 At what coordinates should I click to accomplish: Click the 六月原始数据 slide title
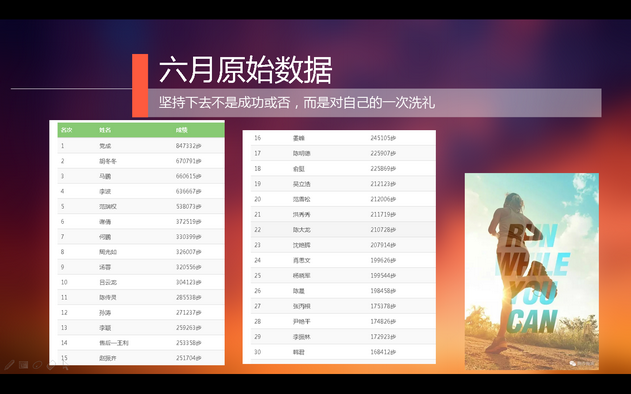[x=245, y=70]
